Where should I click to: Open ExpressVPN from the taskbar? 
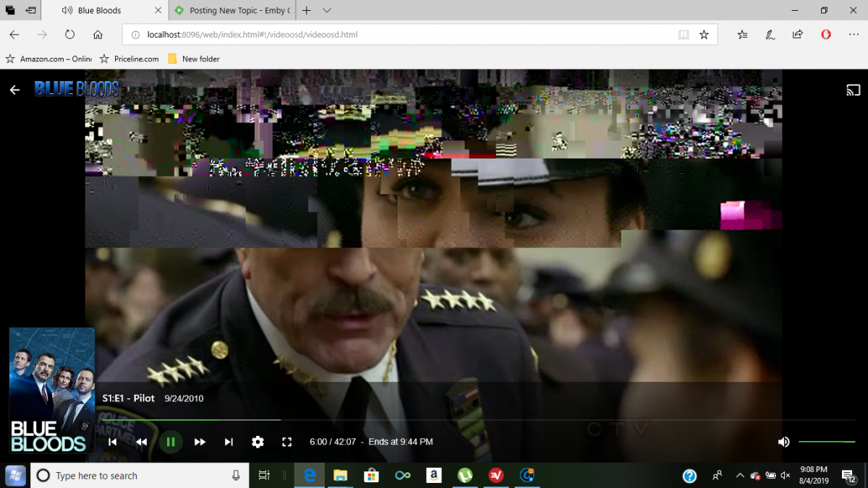[x=496, y=475]
